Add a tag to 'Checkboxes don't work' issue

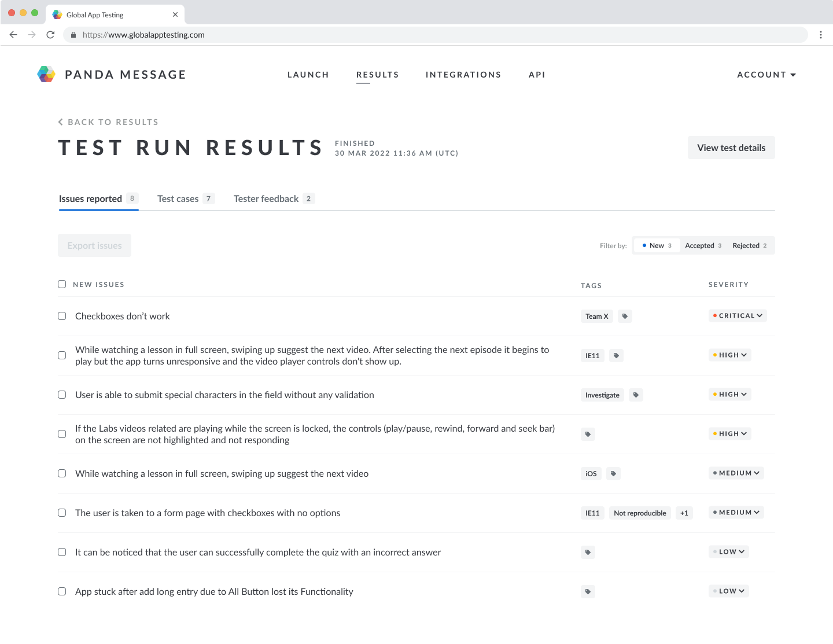[x=625, y=316]
